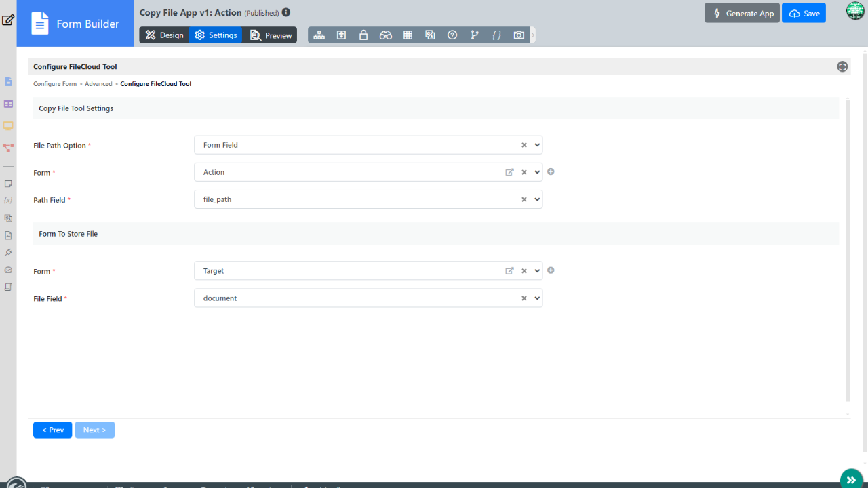The width and height of the screenshot is (868, 488).
Task: Clear the Target form selection
Action: pyautogui.click(x=524, y=270)
